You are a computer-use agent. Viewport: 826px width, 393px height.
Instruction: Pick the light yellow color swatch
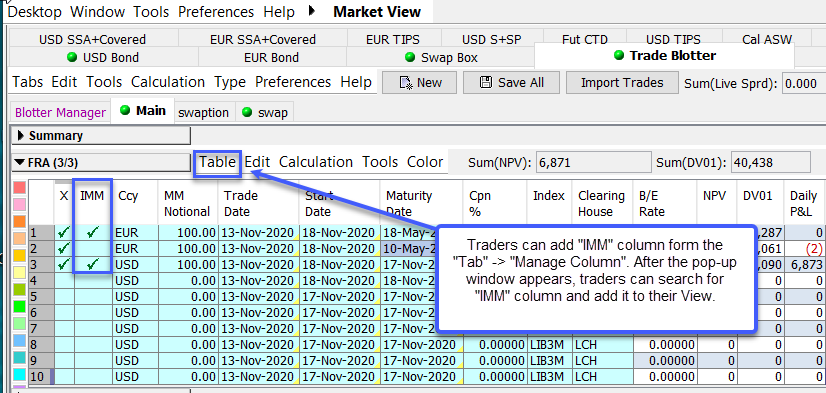point(19,272)
